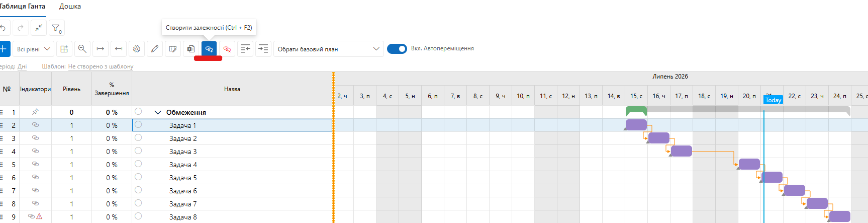Click the Липень 2026 month header
This screenshot has width=868, height=223.
[670, 77]
